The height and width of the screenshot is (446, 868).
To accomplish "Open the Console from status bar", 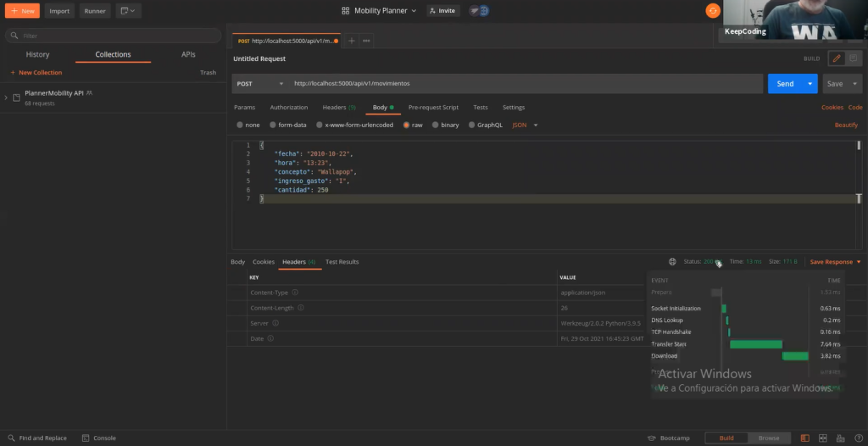I will point(99,438).
